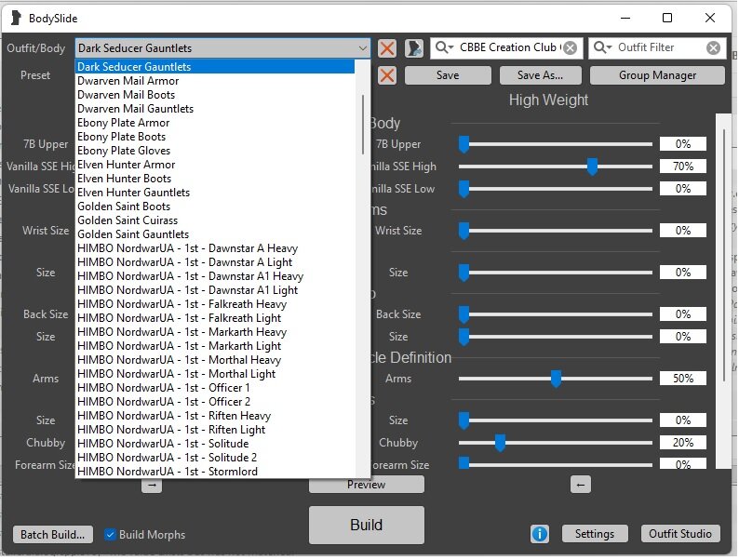The image size is (739, 560).
Task: Choose Dwarven Mail Armor from the list
Action: pos(215,81)
